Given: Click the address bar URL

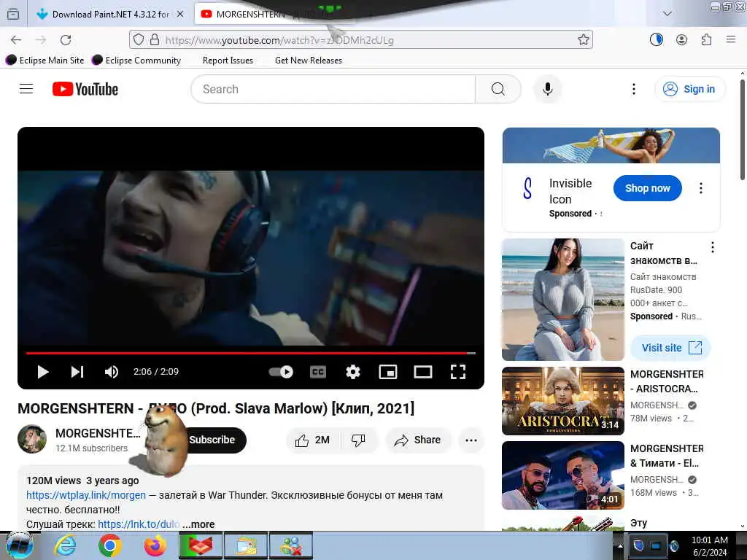Looking at the screenshot, I should pos(279,41).
